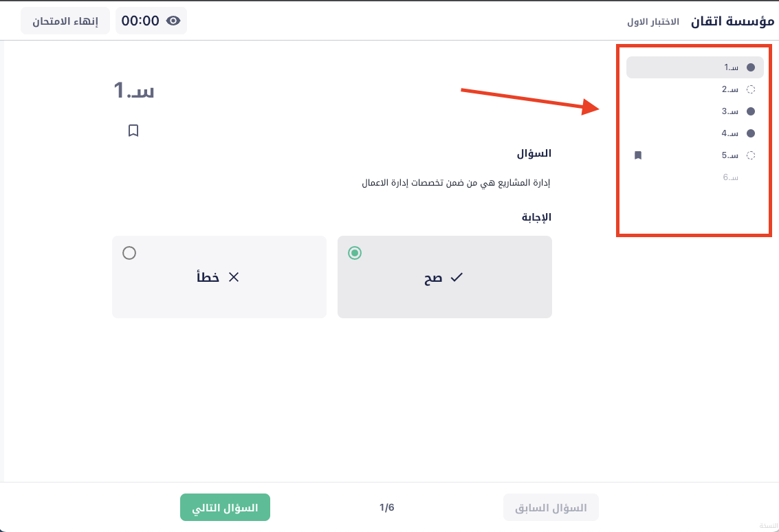The image size is (779, 532).
Task: Click the filled status dot of question 4
Action: [x=751, y=133]
